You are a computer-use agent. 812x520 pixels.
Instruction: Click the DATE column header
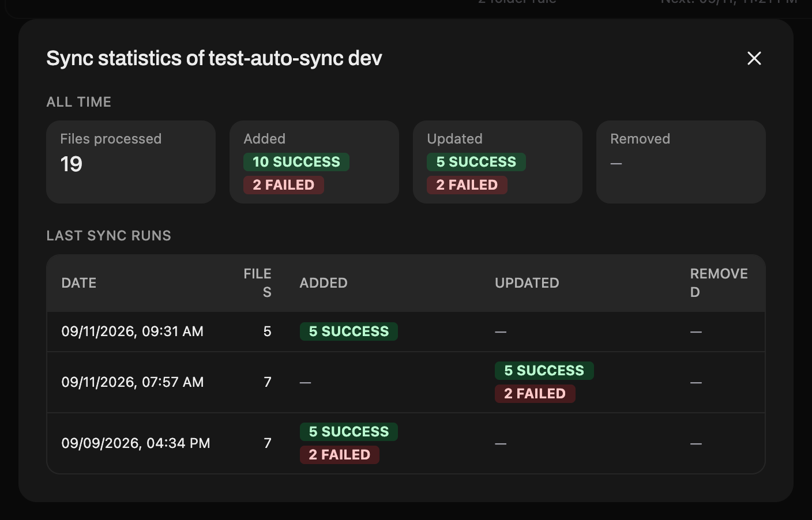(x=79, y=283)
